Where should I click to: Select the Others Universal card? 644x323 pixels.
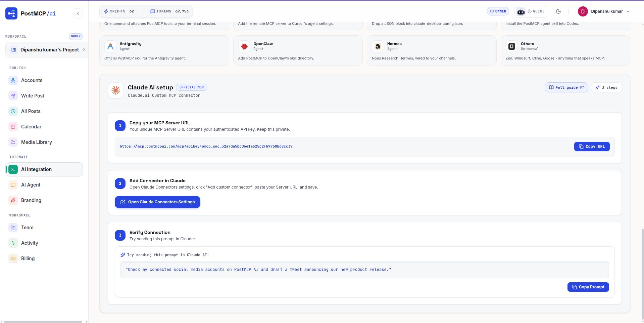[565, 51]
